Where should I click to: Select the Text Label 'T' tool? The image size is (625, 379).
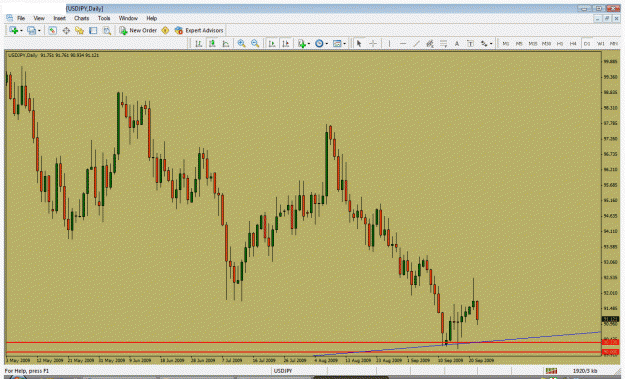click(x=470, y=44)
